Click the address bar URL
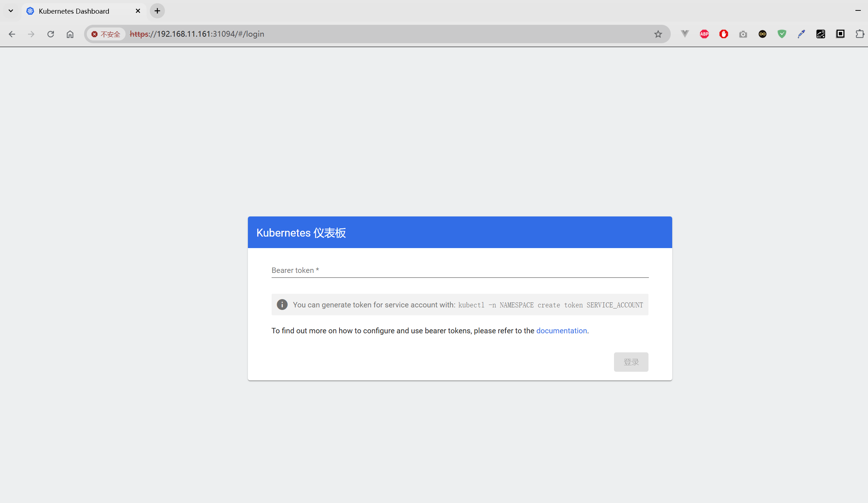This screenshot has width=868, height=503. click(197, 34)
